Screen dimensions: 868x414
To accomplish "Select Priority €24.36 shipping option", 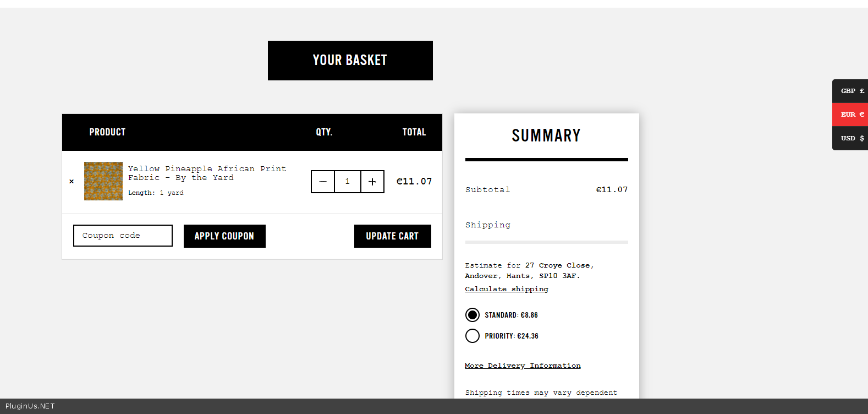I will click(x=473, y=336).
